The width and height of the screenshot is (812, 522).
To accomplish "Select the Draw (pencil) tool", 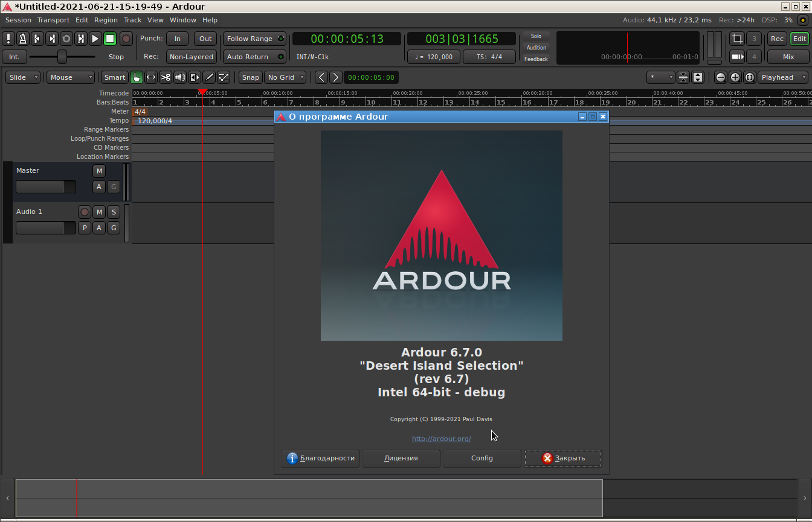I will 209,77.
